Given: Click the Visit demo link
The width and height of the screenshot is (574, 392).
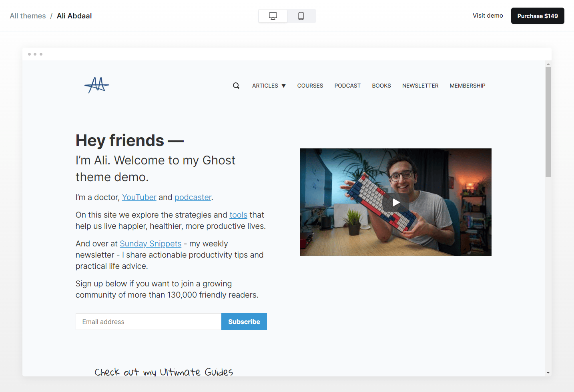Looking at the screenshot, I should [x=488, y=16].
